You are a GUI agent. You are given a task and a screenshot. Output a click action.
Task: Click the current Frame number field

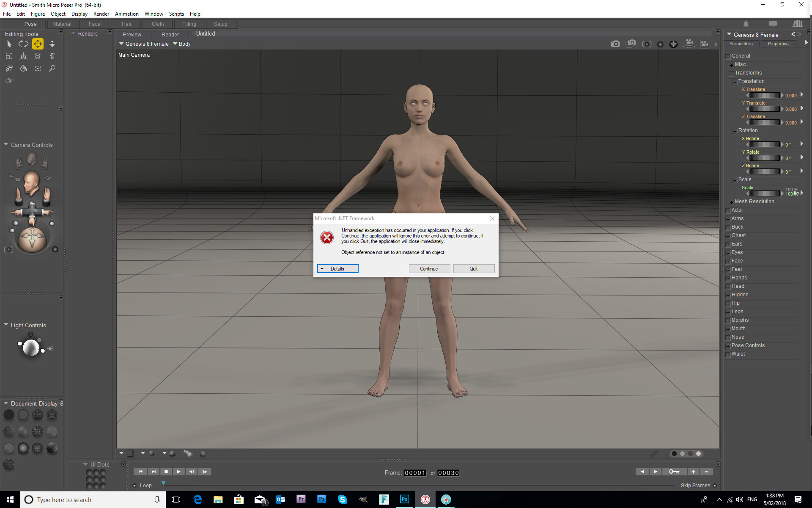415,473
